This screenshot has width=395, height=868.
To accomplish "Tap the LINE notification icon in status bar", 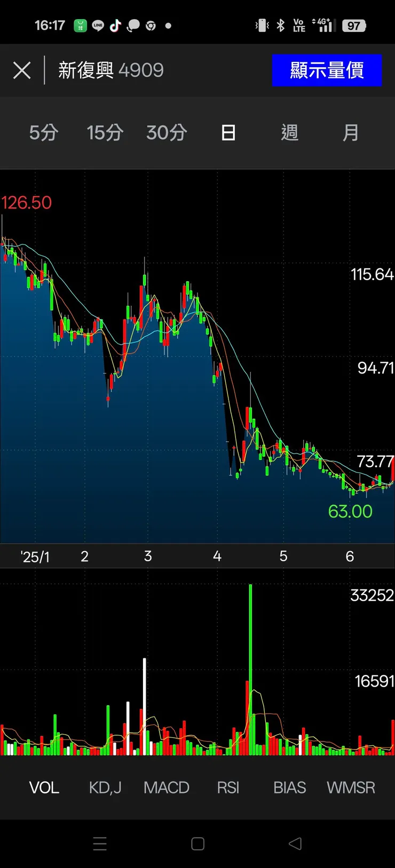I will point(98,25).
